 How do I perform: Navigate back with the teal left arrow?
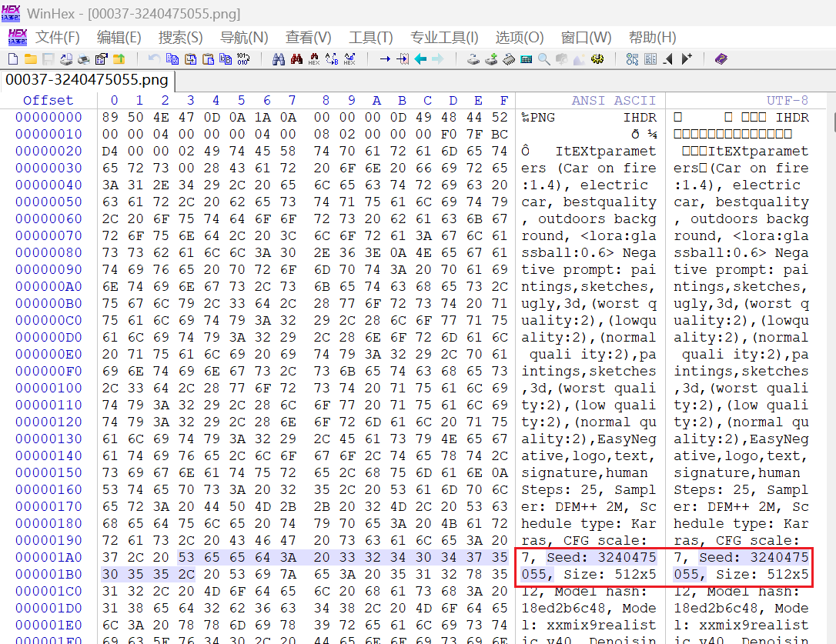(420, 59)
